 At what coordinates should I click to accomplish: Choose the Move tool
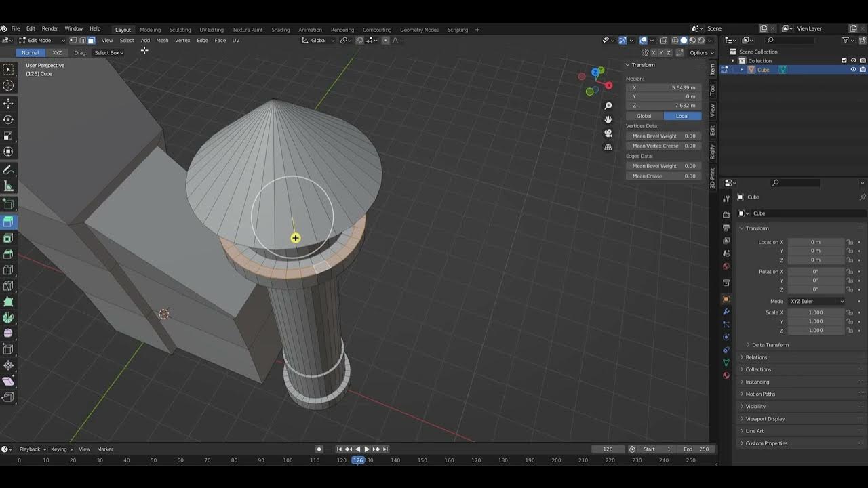[x=8, y=104]
